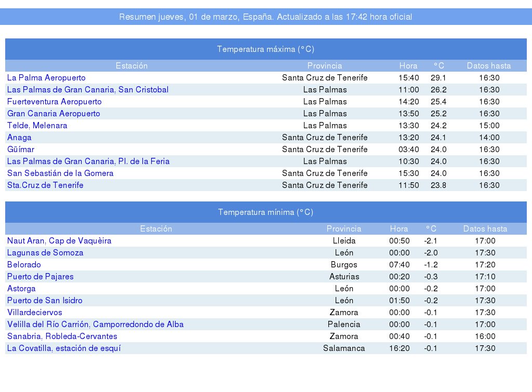Open Villardeciervos station link
The height and width of the screenshot is (392, 532).
pyautogui.click(x=35, y=313)
